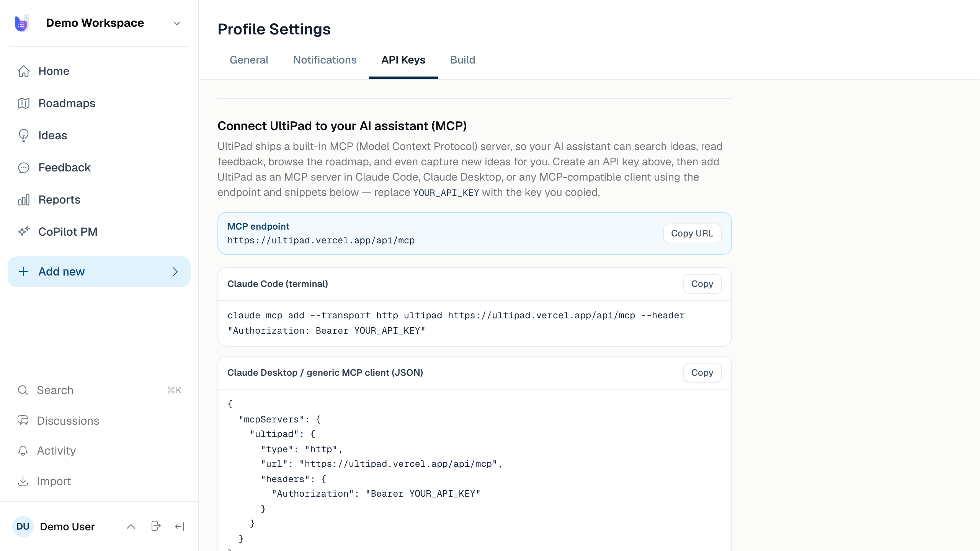Click the plus icon in Add new

pos(24,272)
